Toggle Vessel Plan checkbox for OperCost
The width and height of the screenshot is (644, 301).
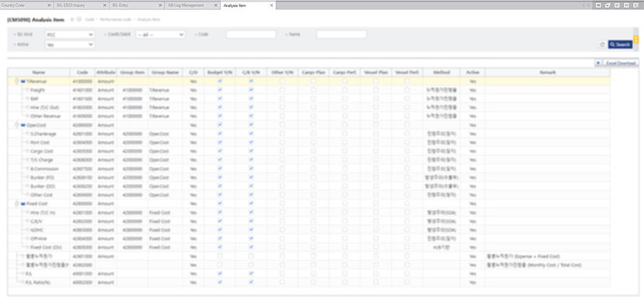tap(376, 125)
